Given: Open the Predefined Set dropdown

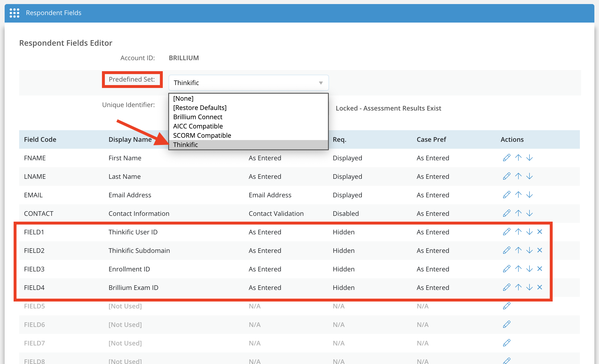Looking at the screenshot, I should click(249, 83).
